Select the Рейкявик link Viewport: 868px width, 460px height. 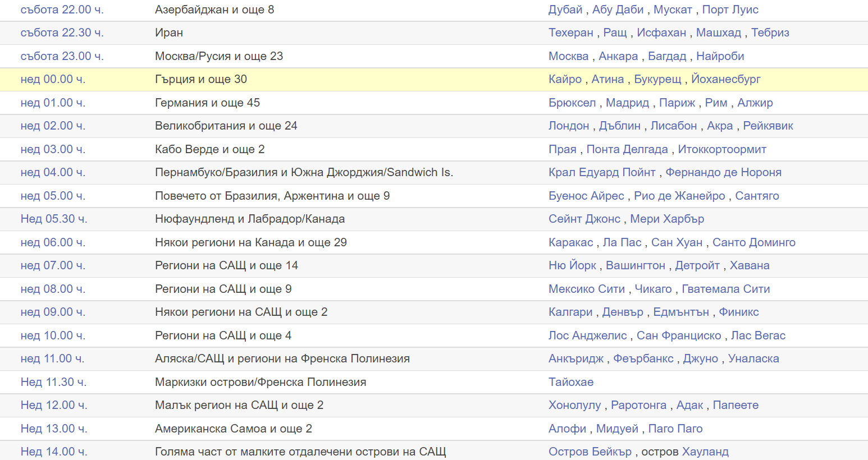pyautogui.click(x=768, y=126)
